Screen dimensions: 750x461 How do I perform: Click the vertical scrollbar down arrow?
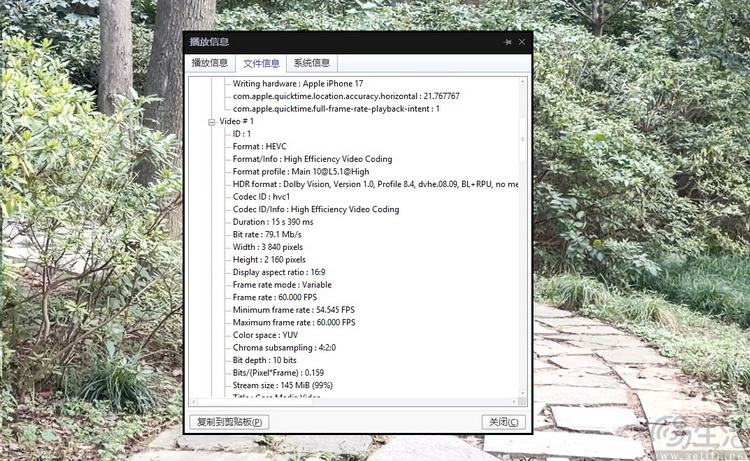point(522,393)
